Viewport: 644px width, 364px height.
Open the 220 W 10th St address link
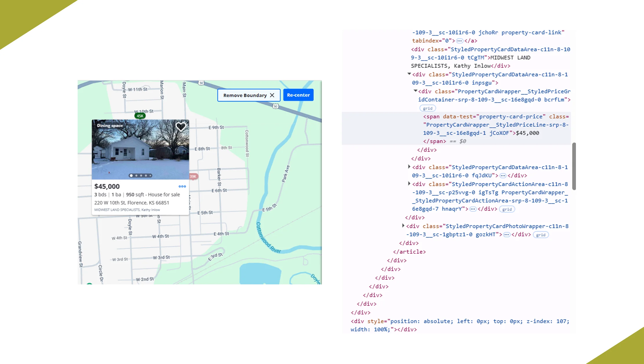(x=132, y=203)
